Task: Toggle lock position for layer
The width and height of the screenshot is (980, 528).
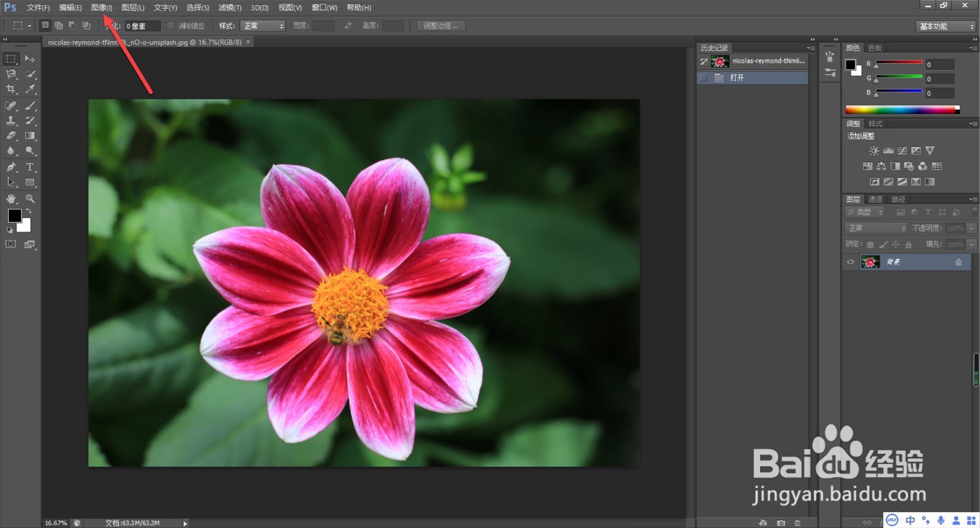Action: (895, 244)
